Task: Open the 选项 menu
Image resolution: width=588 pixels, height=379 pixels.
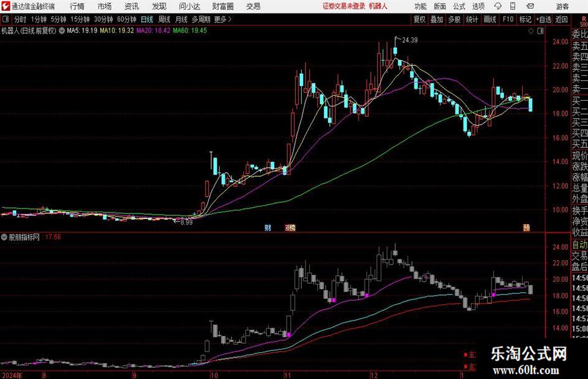Action: pos(478,6)
